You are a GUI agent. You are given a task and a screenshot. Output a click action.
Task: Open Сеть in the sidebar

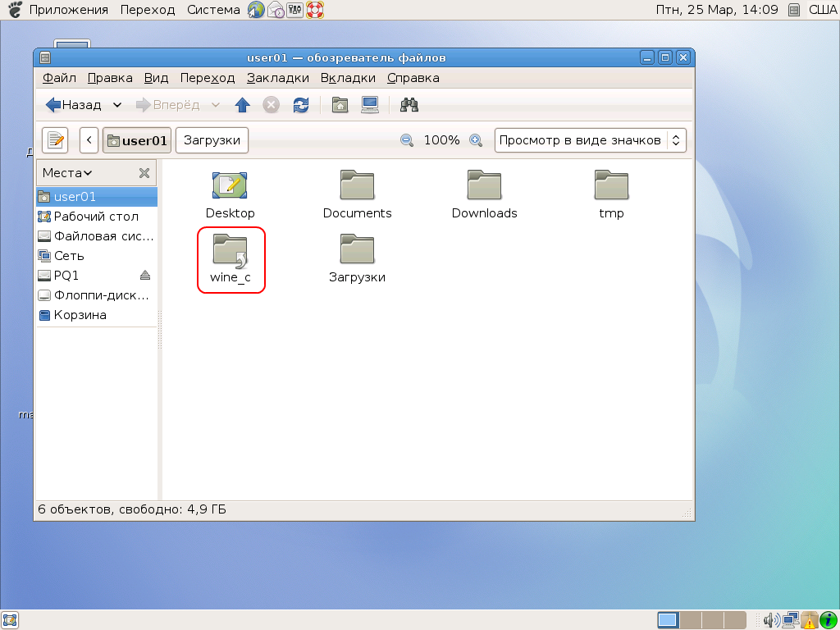coord(97,256)
